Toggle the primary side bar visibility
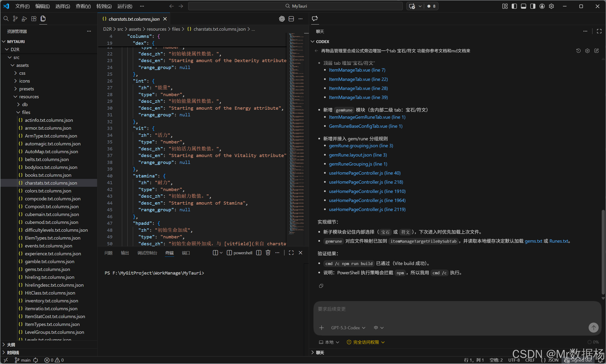 coord(514,6)
